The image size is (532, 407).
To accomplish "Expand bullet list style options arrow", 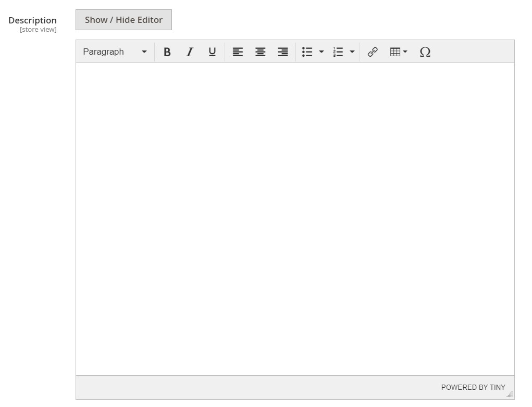I will point(321,52).
